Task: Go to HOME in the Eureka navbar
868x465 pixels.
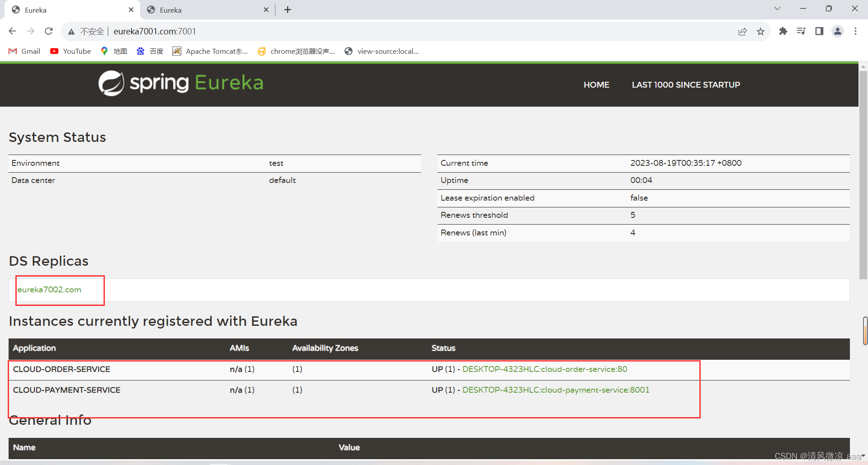Action: pos(596,85)
